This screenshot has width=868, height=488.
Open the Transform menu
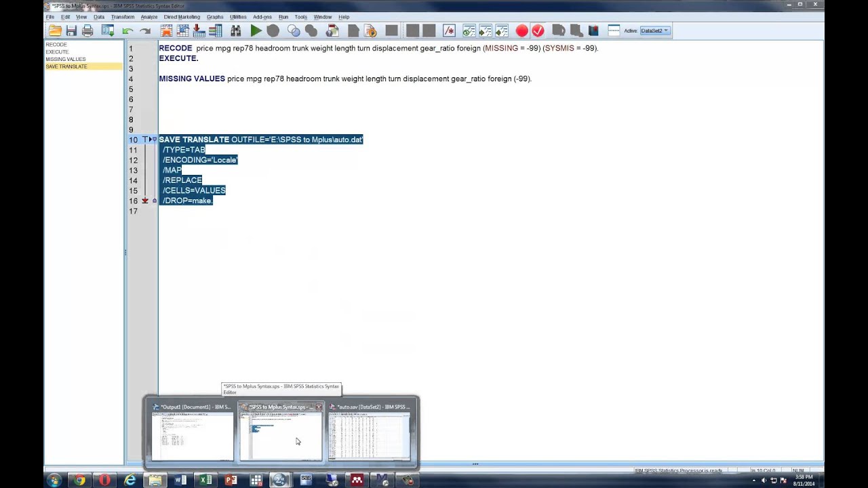[123, 17]
